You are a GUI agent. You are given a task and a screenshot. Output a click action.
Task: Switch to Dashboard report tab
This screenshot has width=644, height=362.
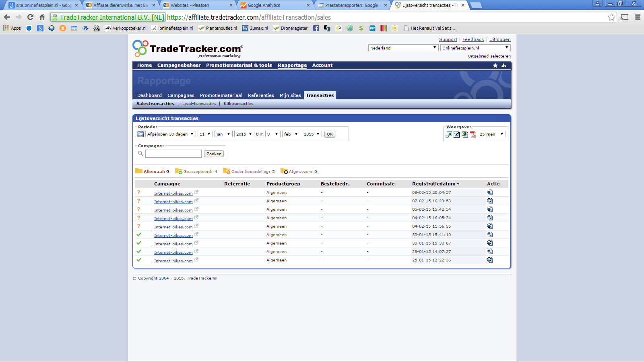(x=149, y=95)
